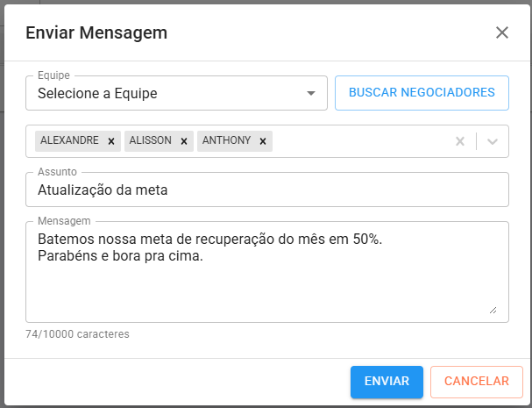Focus the Assunto input field
The width and height of the screenshot is (532, 408).
click(x=267, y=190)
